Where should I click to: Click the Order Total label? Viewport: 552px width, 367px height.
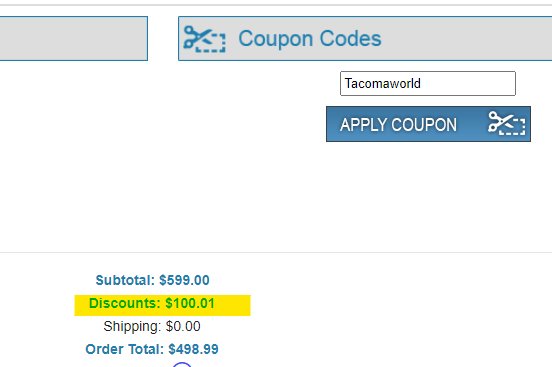click(x=125, y=349)
